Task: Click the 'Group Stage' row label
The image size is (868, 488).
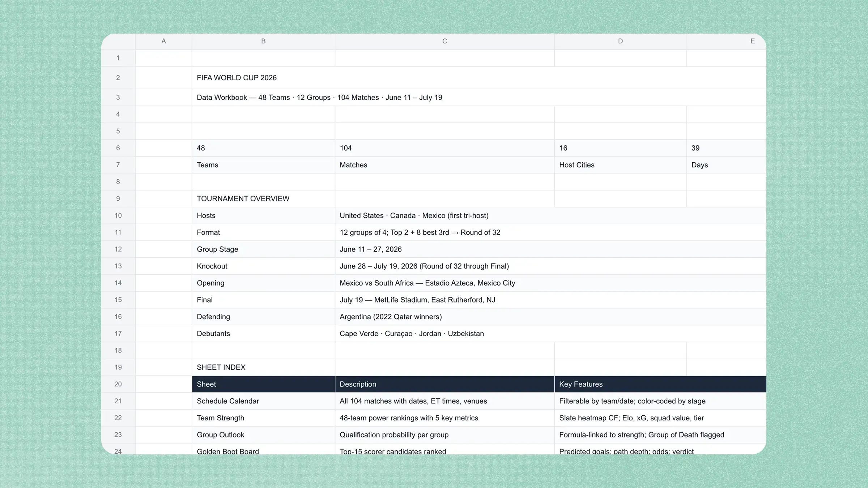Action: tap(263, 249)
